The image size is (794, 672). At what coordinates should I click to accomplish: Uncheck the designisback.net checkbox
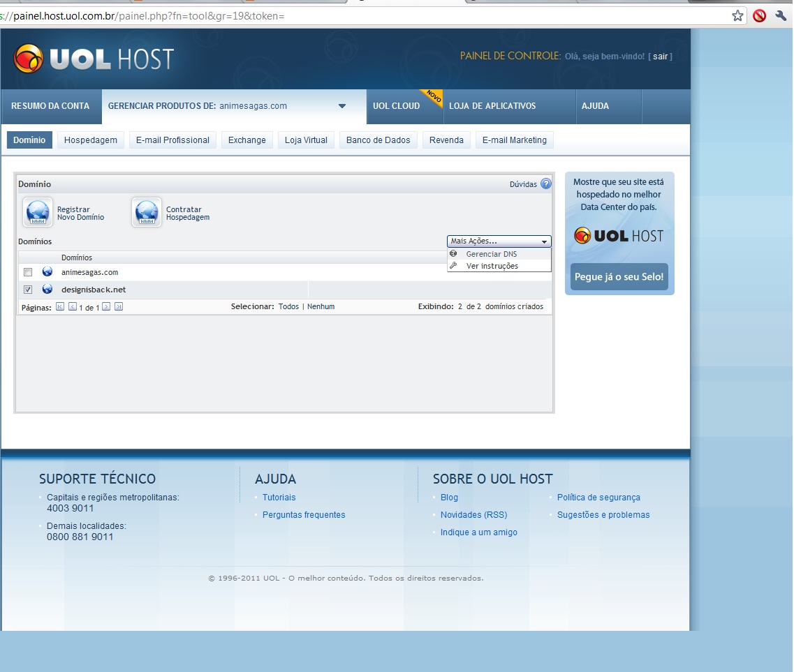(x=28, y=290)
